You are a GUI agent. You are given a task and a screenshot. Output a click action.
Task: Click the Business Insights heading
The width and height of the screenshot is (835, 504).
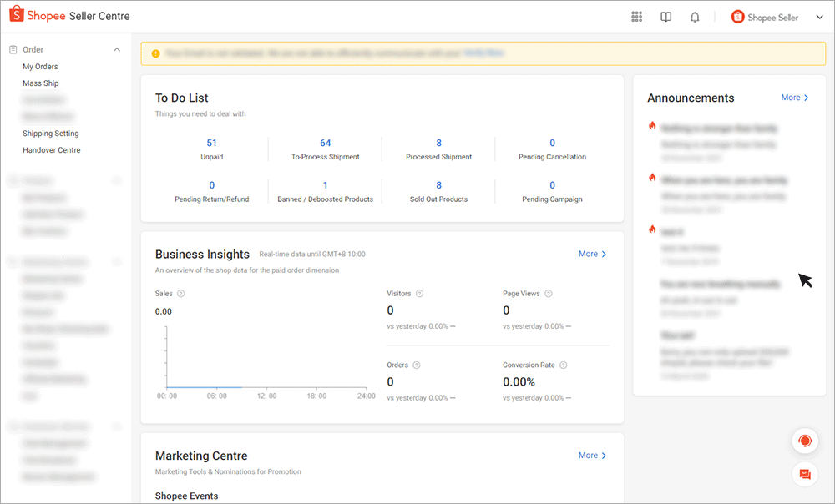pos(202,255)
